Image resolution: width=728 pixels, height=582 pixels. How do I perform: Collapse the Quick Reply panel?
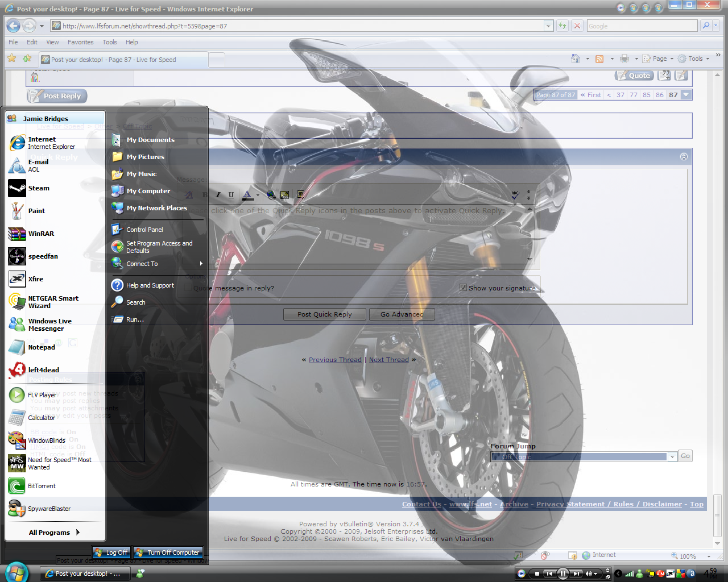pyautogui.click(x=684, y=156)
